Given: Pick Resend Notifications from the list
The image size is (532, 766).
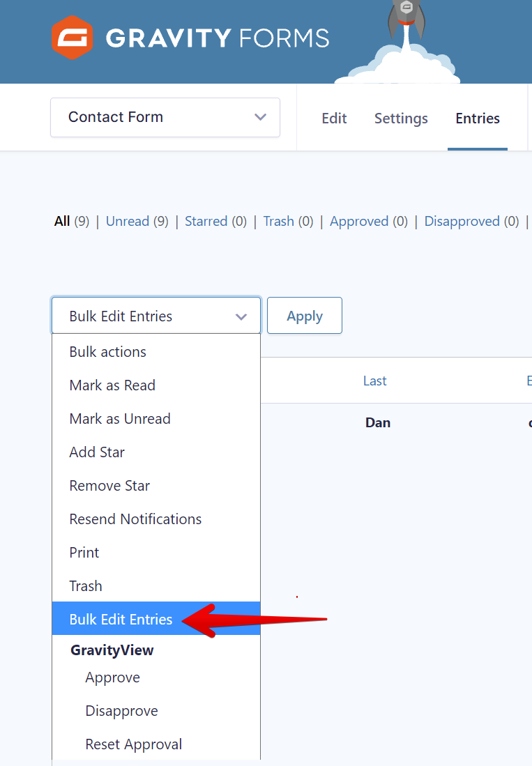Looking at the screenshot, I should 156,519.
